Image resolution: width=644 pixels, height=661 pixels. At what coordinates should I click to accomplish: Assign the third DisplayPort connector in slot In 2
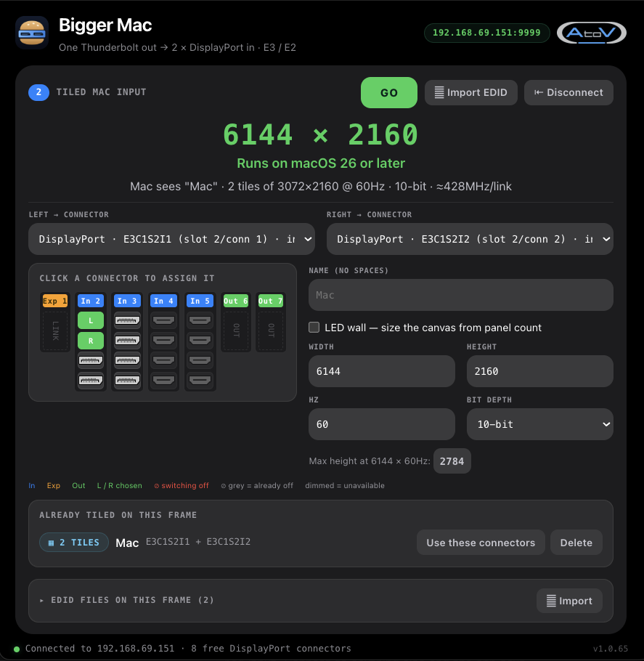(91, 360)
